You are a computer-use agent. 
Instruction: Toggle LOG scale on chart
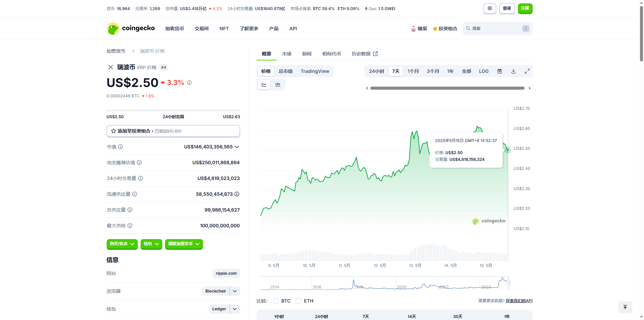pos(484,71)
